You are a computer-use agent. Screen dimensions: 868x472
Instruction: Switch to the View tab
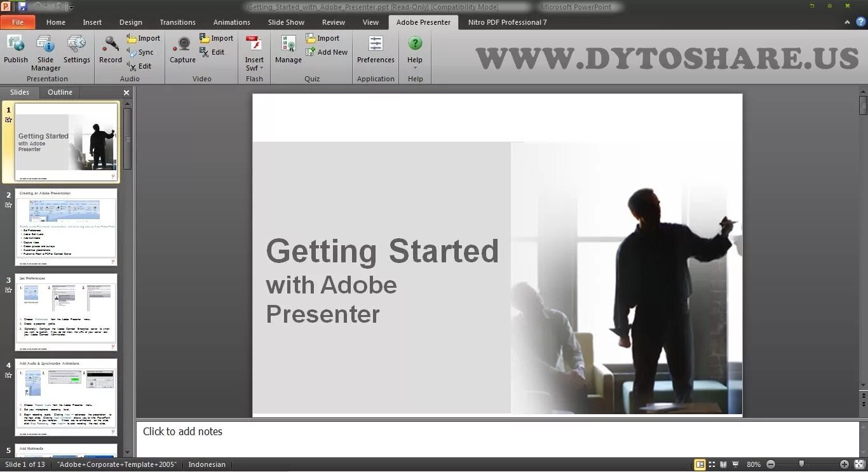click(370, 22)
